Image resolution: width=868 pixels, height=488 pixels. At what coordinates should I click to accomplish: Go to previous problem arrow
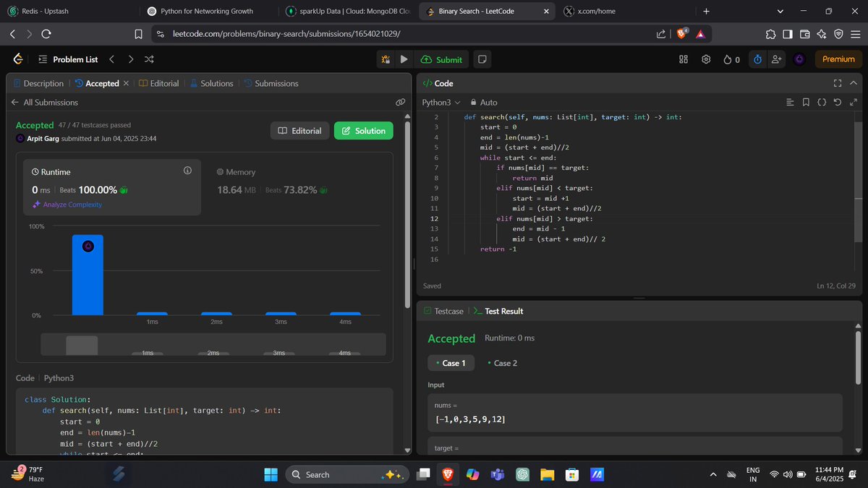click(x=111, y=59)
